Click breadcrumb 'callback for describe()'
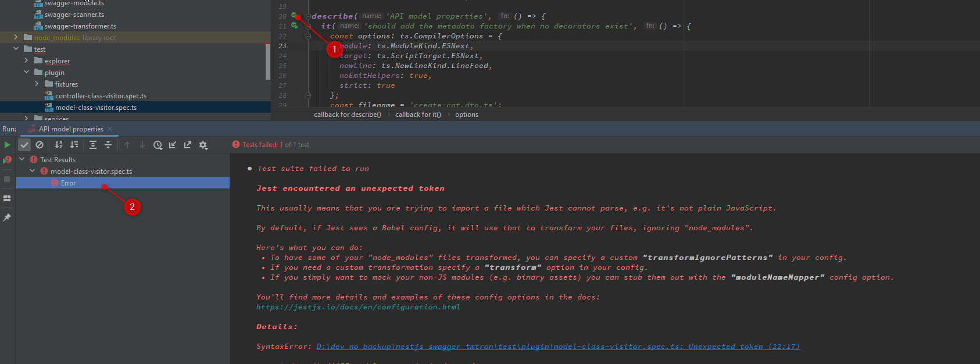This screenshot has height=364, width=980. (348, 115)
